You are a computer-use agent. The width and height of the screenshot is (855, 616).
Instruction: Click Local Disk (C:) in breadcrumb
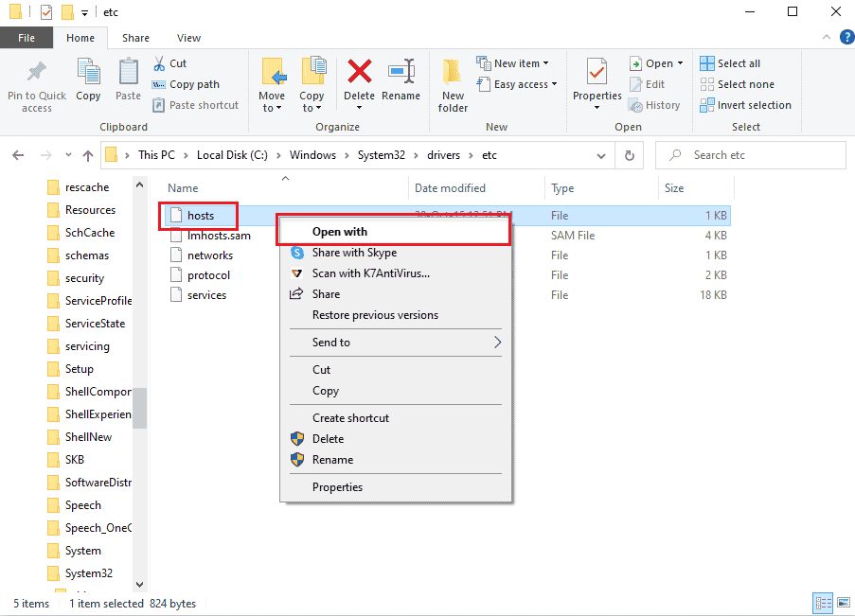click(232, 155)
